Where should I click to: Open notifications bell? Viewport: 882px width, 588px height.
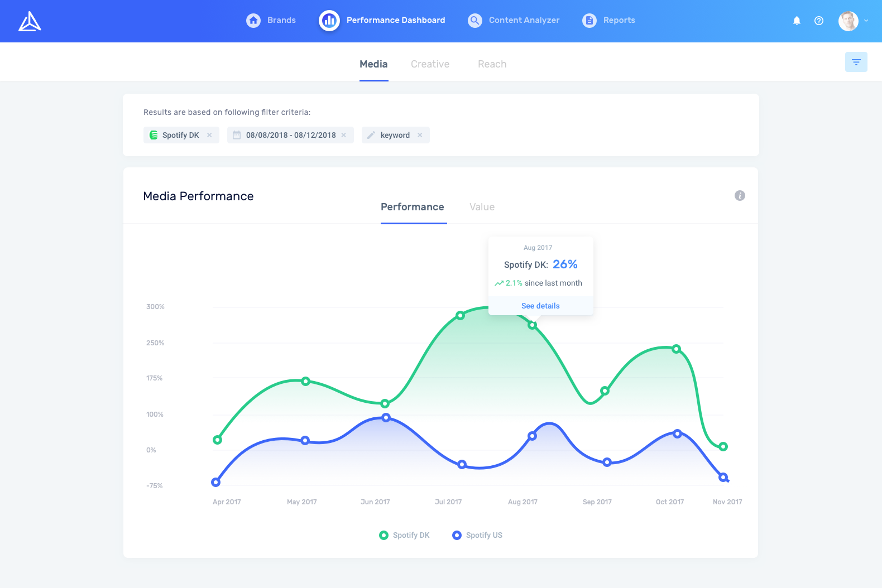pyautogui.click(x=797, y=21)
